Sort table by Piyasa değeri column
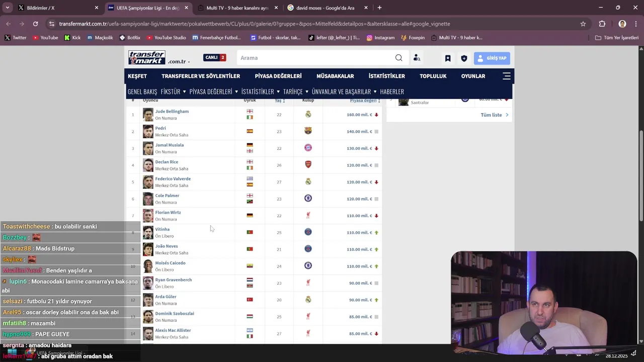The image size is (644, 362). click(365, 101)
